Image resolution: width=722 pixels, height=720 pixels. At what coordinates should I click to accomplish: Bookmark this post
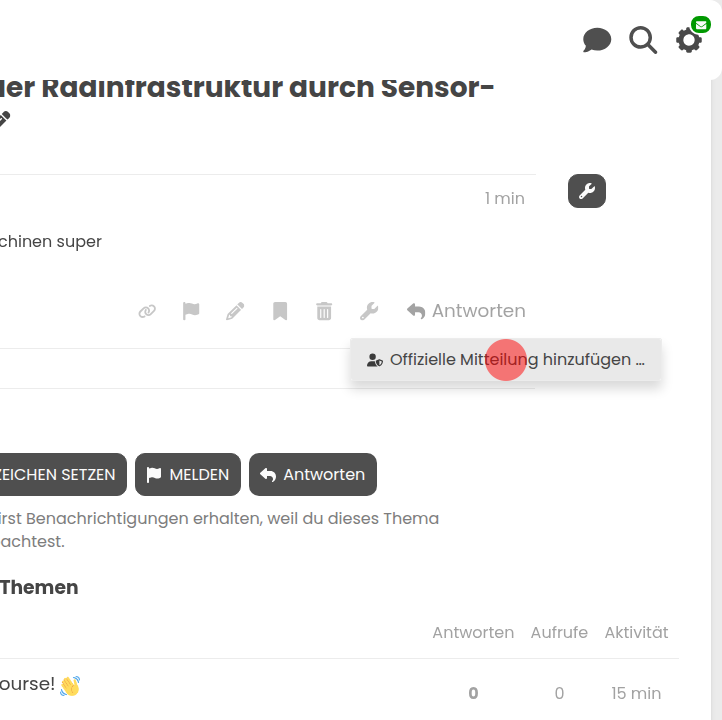tap(280, 311)
